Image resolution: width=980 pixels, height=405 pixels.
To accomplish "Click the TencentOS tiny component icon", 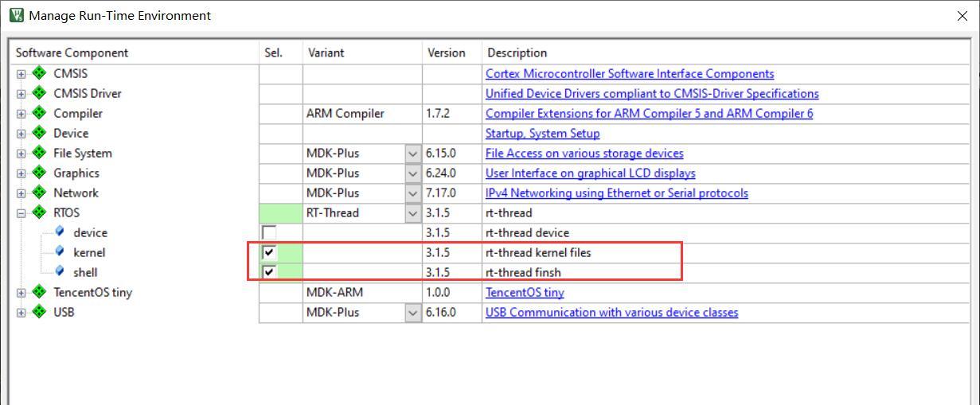I will click(38, 292).
